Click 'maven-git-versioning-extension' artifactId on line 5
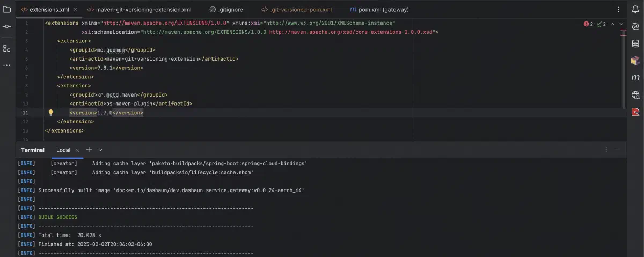 pyautogui.click(x=153, y=59)
